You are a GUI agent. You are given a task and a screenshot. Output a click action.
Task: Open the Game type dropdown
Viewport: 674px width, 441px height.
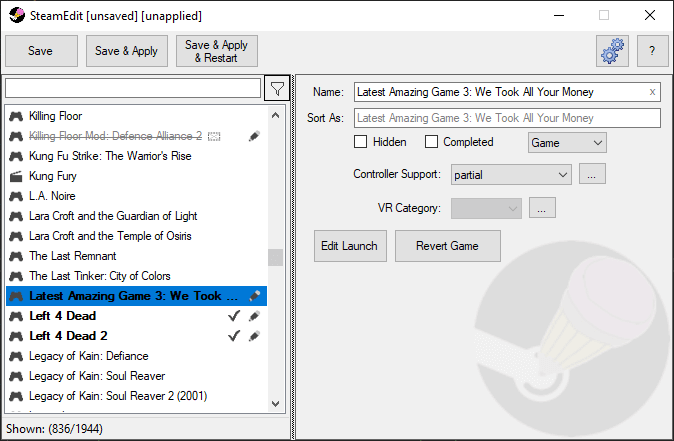[x=567, y=143]
